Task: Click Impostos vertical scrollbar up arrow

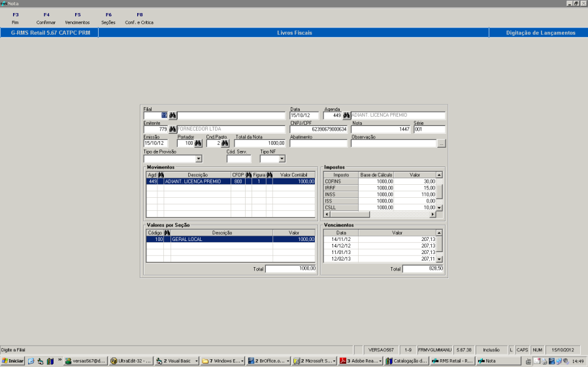Action: 439,175
